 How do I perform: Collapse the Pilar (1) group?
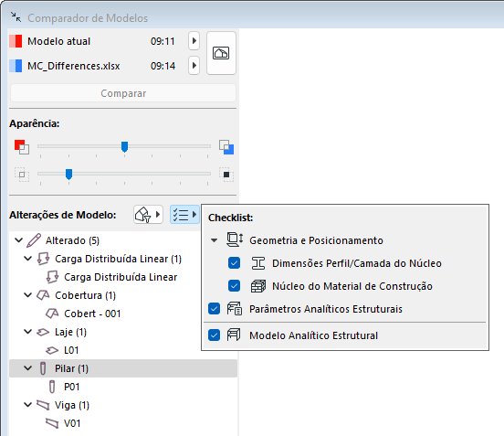tap(28, 368)
